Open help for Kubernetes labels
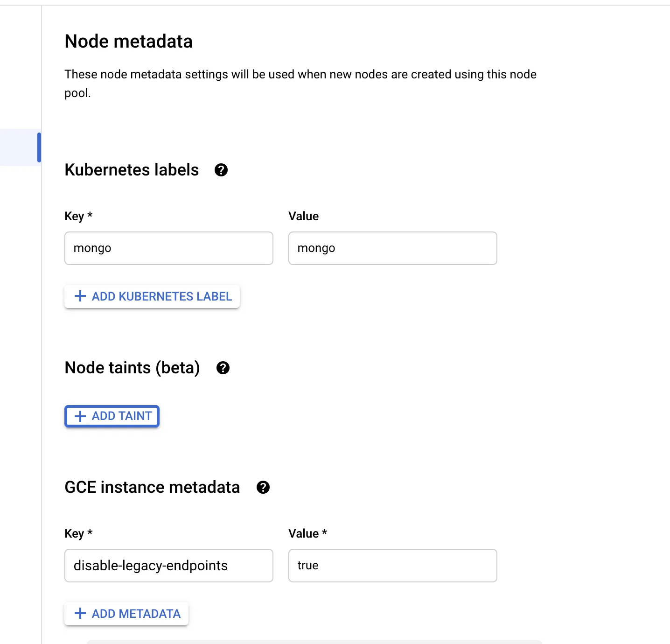 pyautogui.click(x=221, y=170)
